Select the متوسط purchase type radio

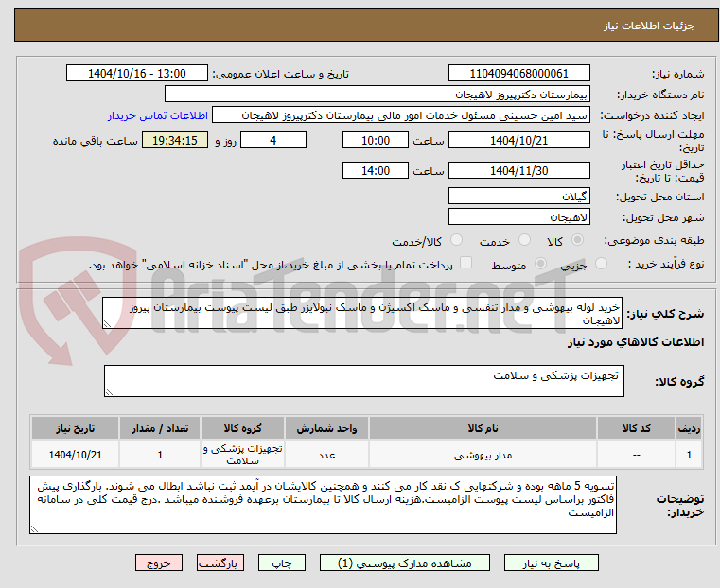coord(540,264)
